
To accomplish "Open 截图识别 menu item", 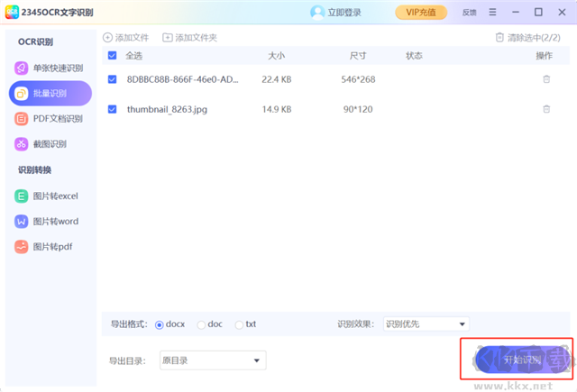I will [50, 144].
